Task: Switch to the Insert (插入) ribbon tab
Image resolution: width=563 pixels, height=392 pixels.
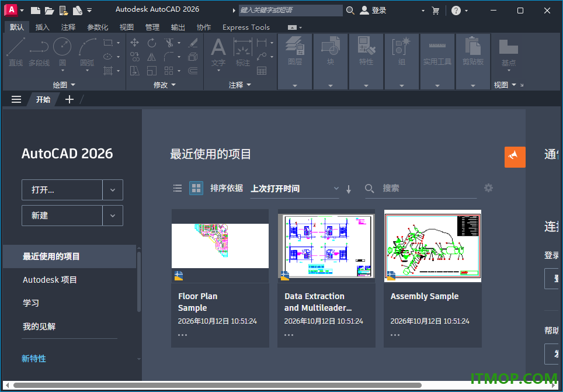Action: click(x=43, y=27)
